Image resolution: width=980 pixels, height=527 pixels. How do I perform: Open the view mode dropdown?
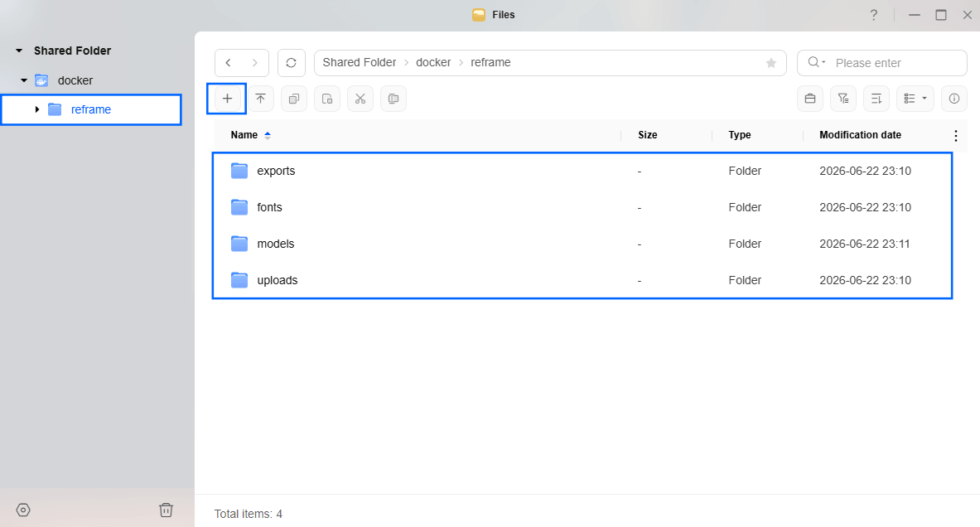coord(915,99)
